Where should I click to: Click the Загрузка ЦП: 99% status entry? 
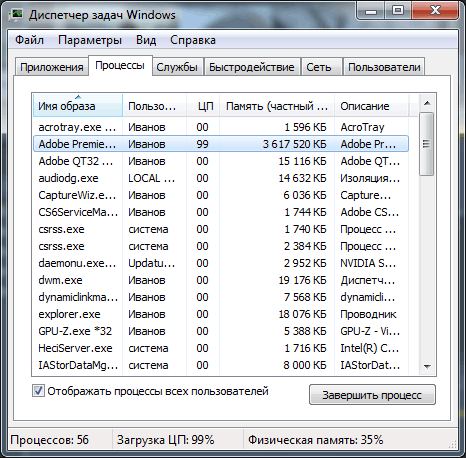165,440
